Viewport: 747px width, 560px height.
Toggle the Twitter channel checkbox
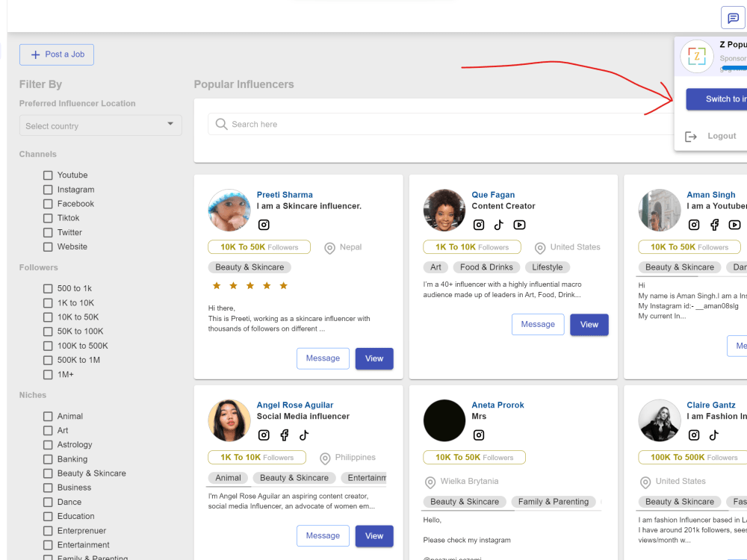pos(48,232)
